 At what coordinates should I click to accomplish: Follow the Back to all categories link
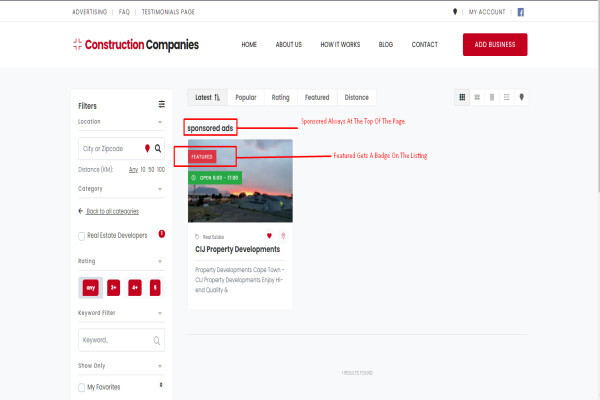tap(112, 211)
